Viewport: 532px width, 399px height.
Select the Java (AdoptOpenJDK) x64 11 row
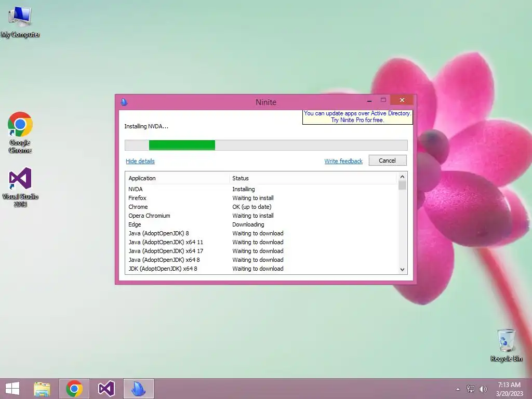tap(261, 242)
